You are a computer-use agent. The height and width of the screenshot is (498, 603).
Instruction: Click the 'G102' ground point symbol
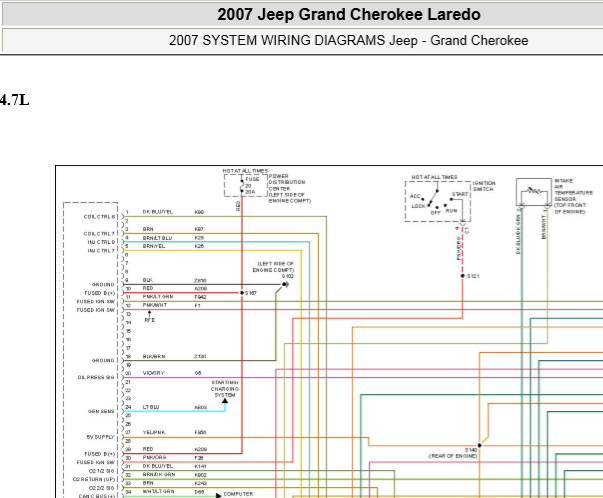click(285, 285)
